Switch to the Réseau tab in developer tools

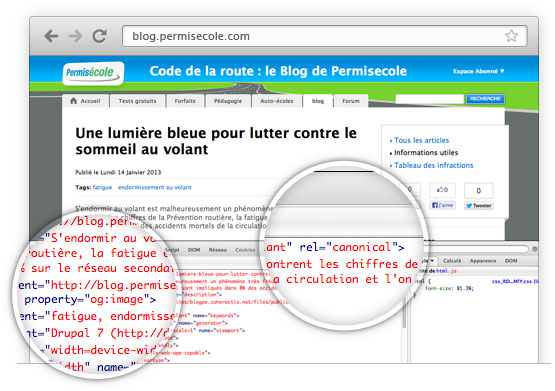click(218, 250)
